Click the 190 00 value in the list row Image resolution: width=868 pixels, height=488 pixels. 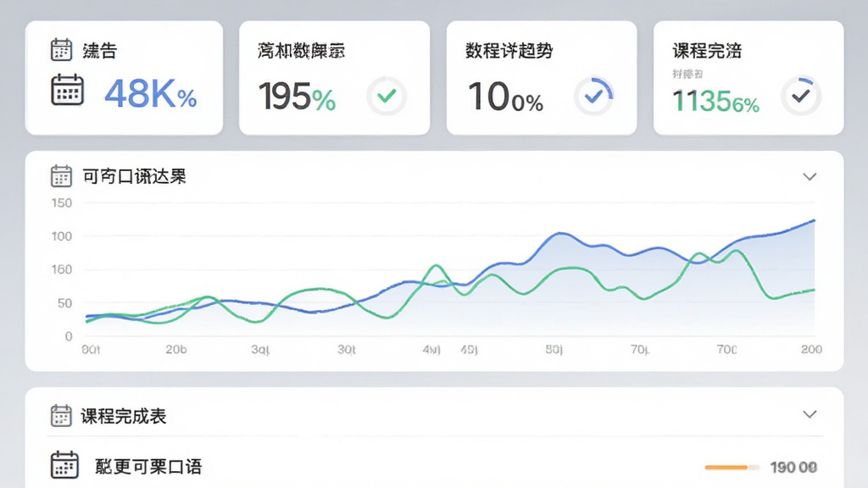[793, 468]
